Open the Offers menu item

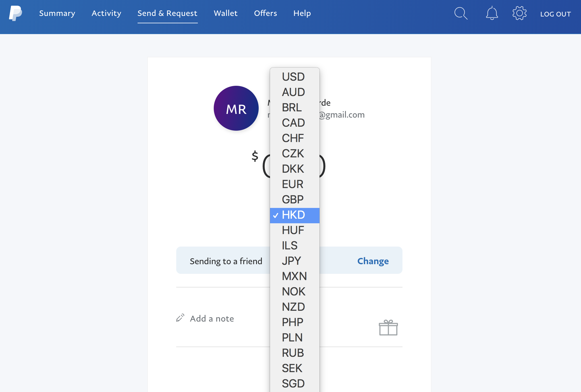coord(265,13)
